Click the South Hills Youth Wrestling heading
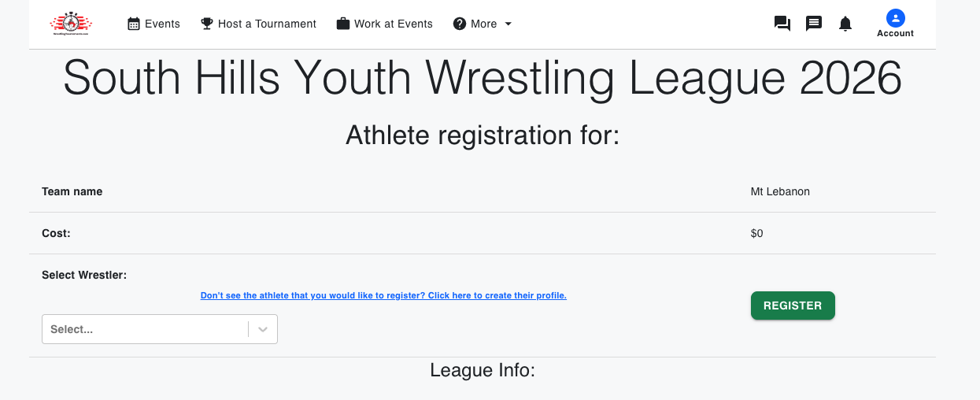The height and width of the screenshot is (400, 980). pyautogui.click(x=482, y=78)
